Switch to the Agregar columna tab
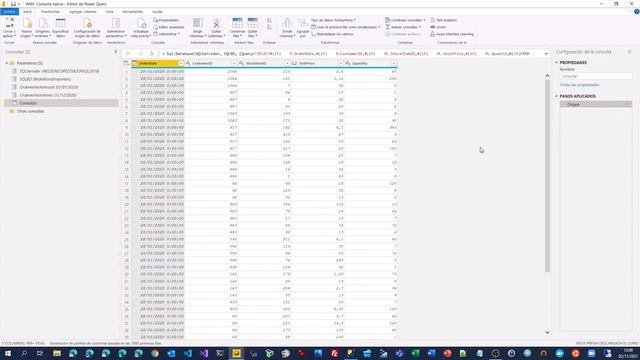Viewport: 640px width, 360px height. point(83,11)
